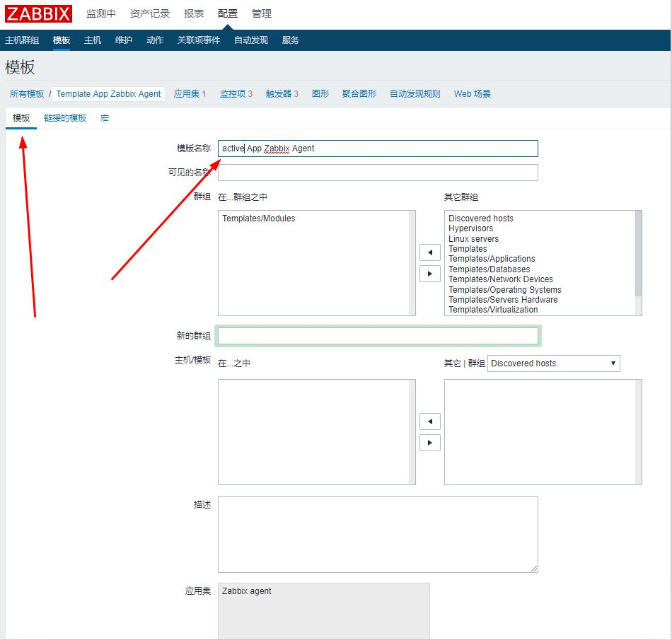Viewport: 672px width, 640px height.
Task: Open Template App Zabbix Agent breadcrumb
Action: 108,94
